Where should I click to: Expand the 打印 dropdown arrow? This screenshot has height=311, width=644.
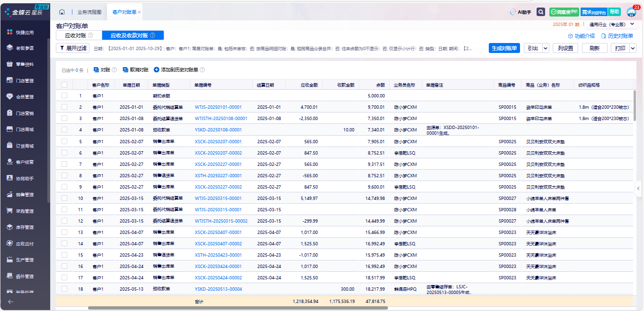point(633,48)
